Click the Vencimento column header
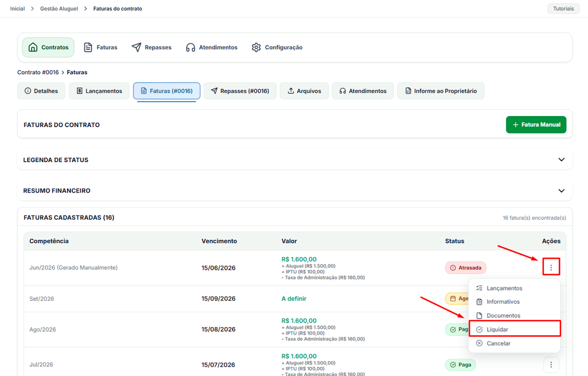588x376 pixels. (219, 241)
